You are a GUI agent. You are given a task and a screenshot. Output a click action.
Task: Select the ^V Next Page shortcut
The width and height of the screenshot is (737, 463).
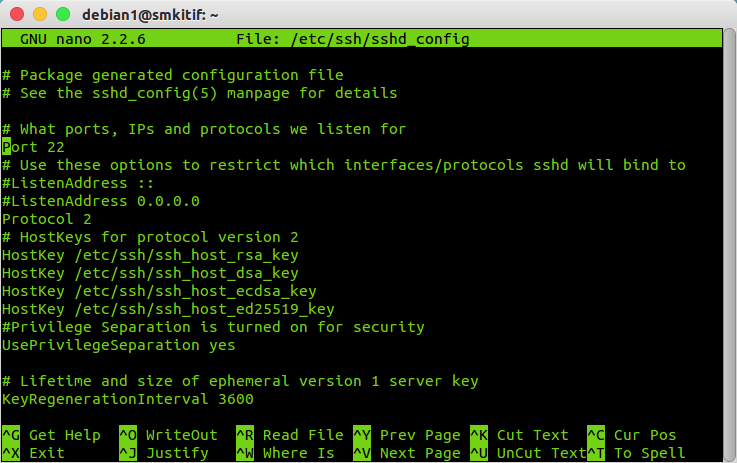[407, 453]
